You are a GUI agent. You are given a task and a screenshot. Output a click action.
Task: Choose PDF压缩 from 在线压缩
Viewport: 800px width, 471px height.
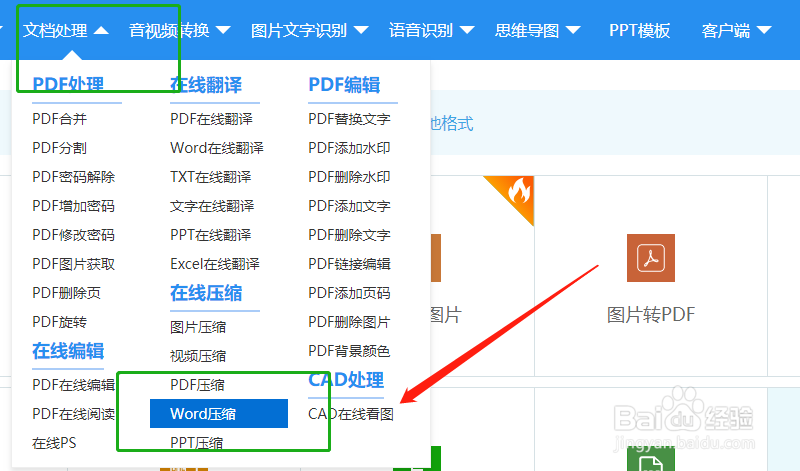(197, 385)
